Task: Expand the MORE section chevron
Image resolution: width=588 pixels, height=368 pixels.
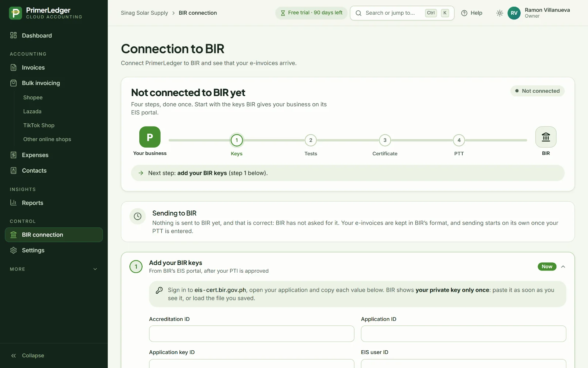Action: 95,269
